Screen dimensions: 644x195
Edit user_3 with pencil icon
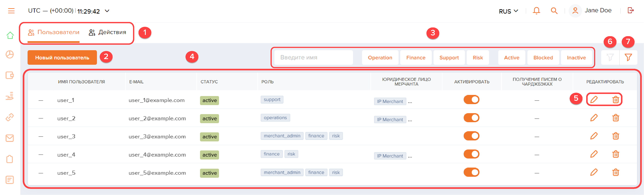click(x=594, y=136)
